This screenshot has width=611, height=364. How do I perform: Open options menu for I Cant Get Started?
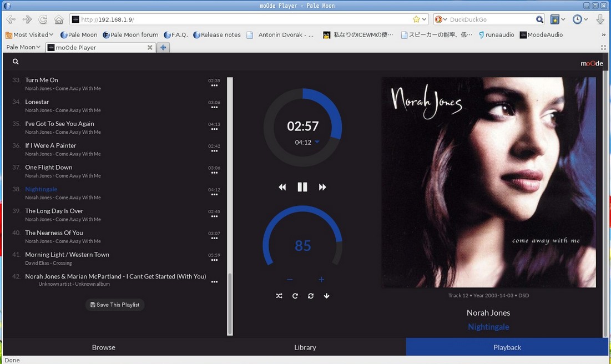[214, 282]
